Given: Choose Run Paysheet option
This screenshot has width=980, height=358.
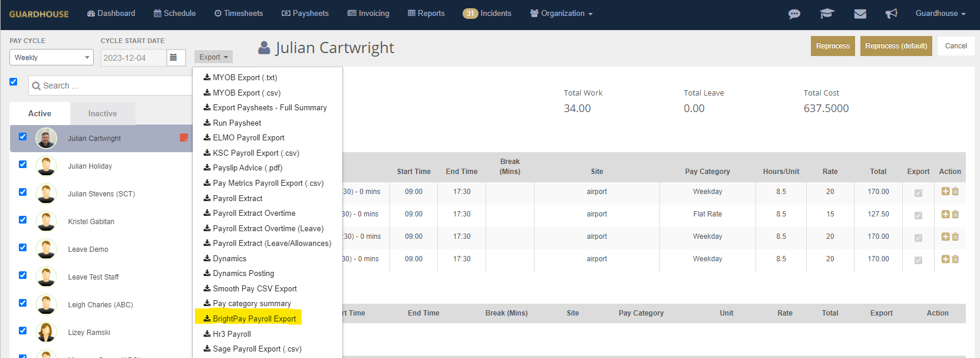Looking at the screenshot, I should (x=232, y=123).
